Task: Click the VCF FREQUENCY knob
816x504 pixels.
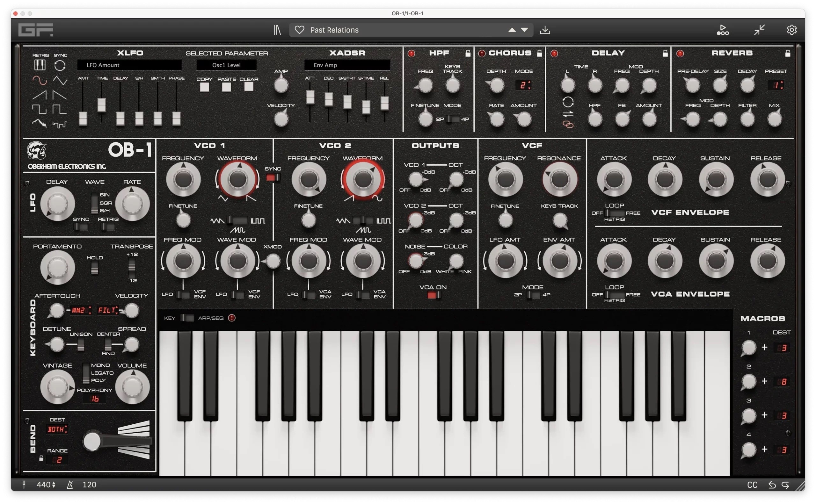Action: [x=505, y=179]
